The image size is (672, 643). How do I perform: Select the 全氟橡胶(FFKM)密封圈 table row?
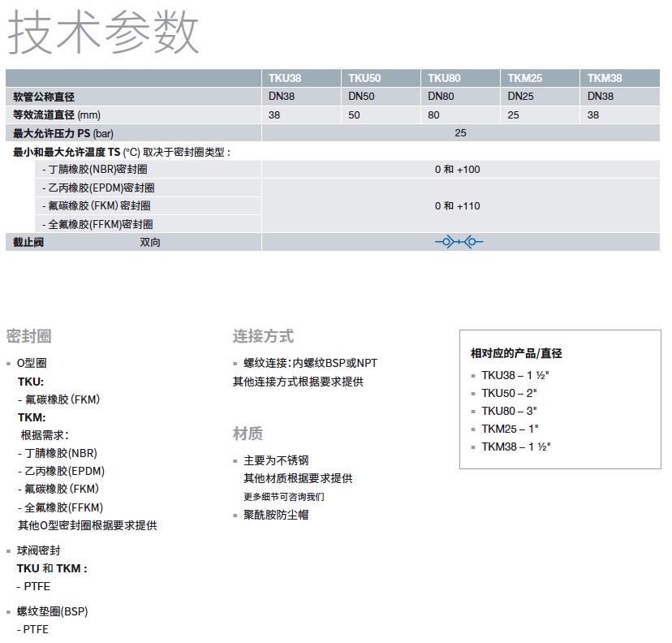[149, 224]
